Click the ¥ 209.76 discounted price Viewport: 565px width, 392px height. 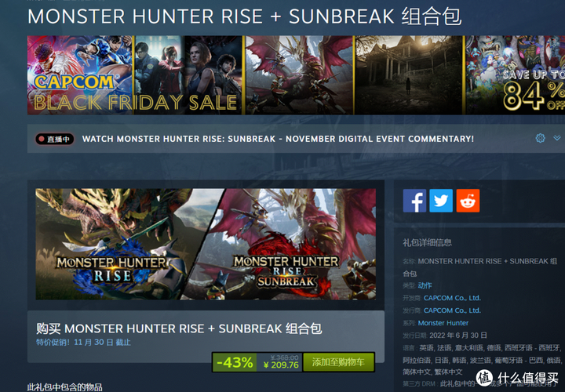point(281,365)
